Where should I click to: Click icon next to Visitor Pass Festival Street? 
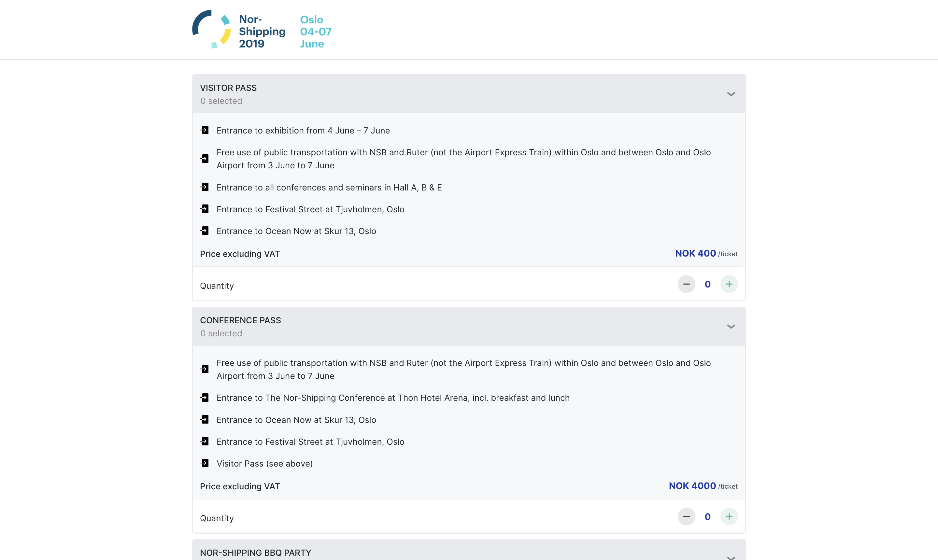[x=205, y=209]
